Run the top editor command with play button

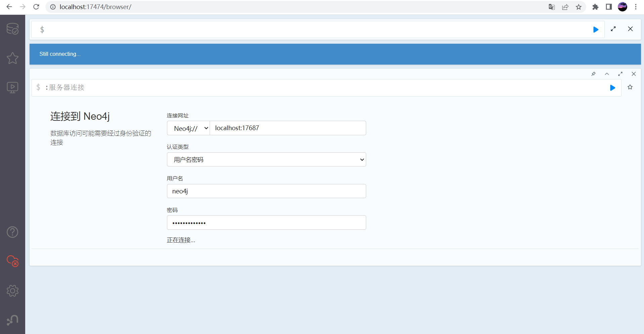pyautogui.click(x=596, y=30)
